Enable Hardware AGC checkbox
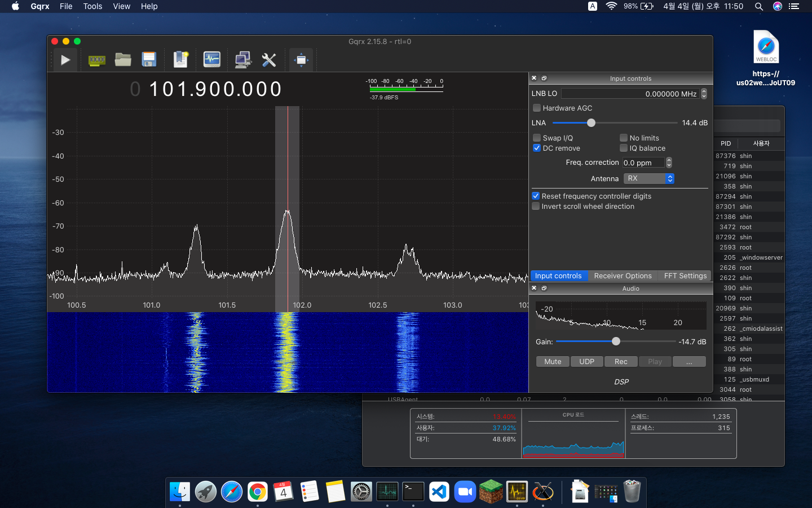Image resolution: width=812 pixels, height=508 pixels. 537,108
